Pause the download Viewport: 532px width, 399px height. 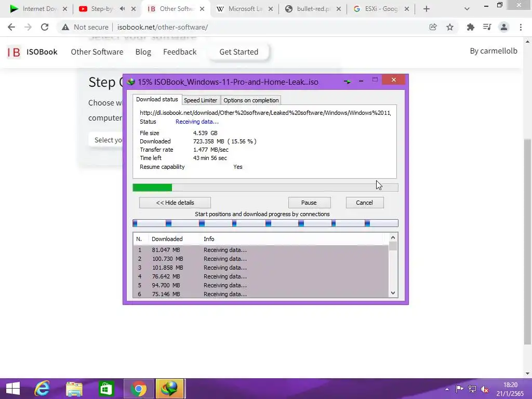pyautogui.click(x=309, y=203)
